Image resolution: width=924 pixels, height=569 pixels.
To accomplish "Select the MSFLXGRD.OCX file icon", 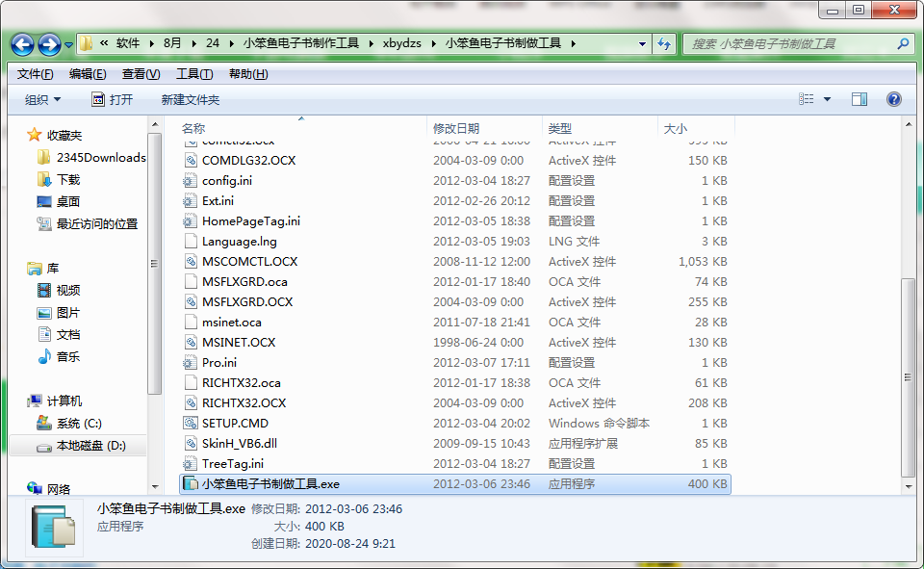I will pos(191,302).
